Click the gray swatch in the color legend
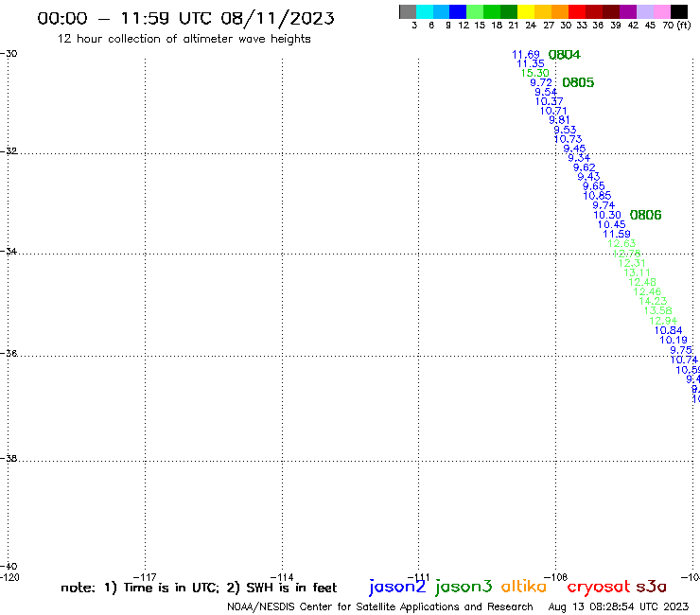 (408, 11)
